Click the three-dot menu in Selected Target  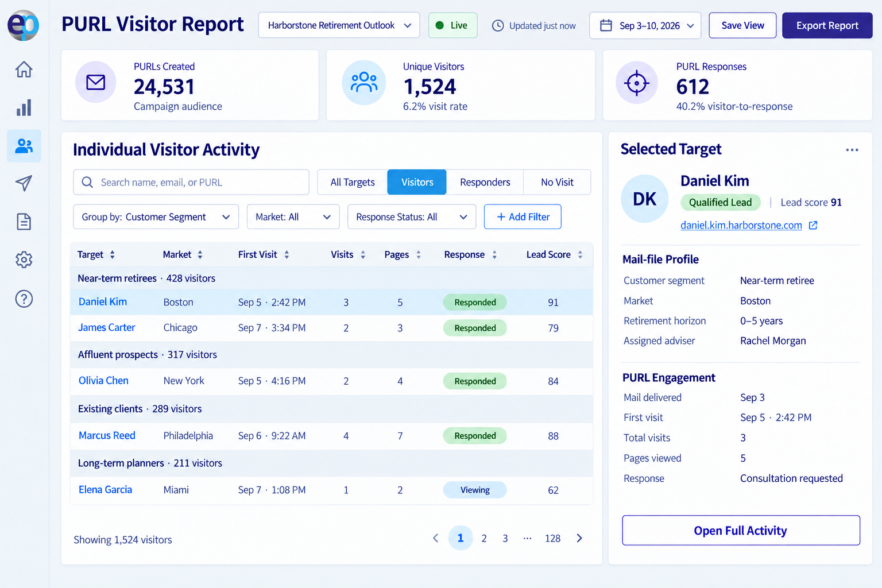[x=852, y=150]
